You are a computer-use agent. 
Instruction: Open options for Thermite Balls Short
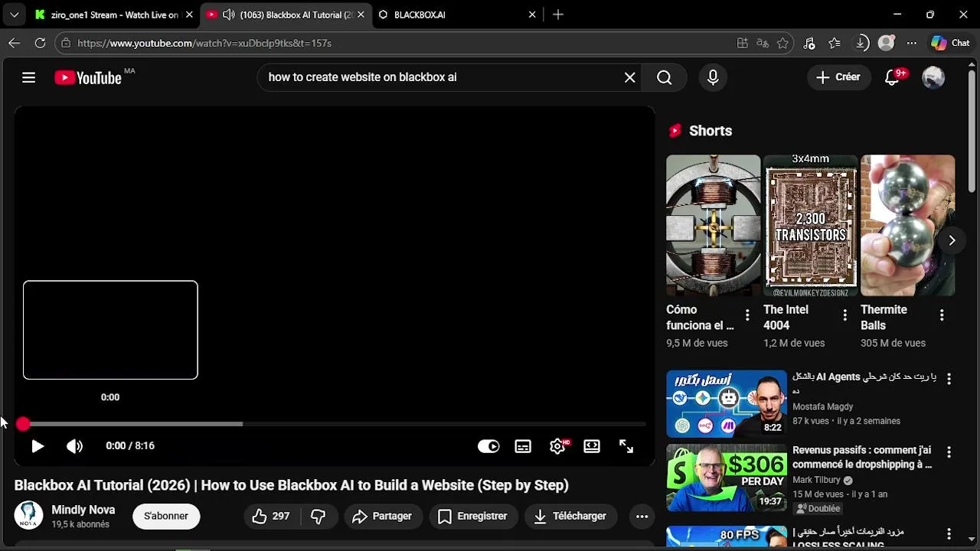click(942, 315)
